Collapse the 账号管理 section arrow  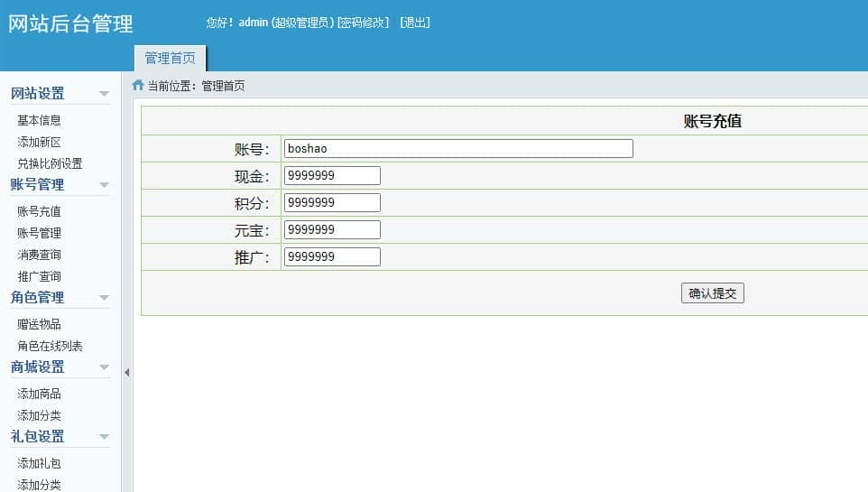[x=104, y=185]
